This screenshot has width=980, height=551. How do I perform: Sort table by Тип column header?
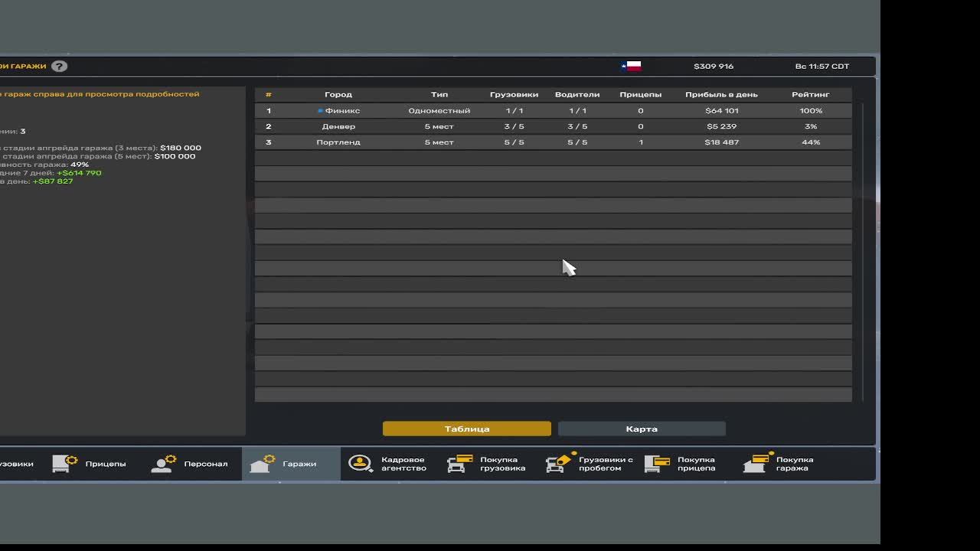click(439, 95)
